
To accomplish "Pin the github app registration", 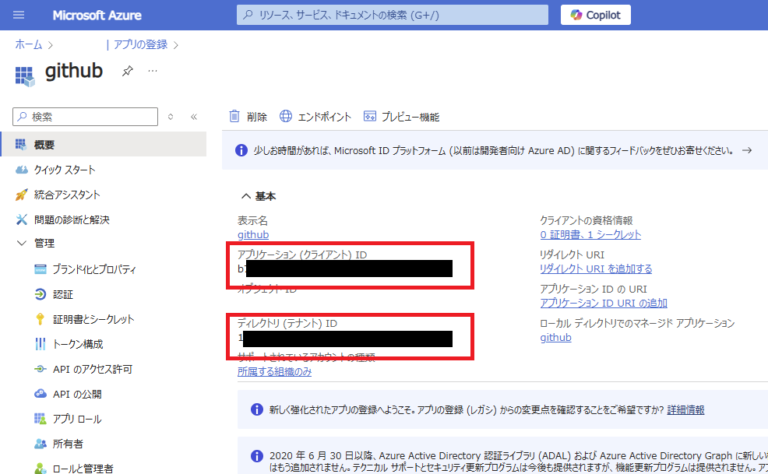I will click(127, 72).
